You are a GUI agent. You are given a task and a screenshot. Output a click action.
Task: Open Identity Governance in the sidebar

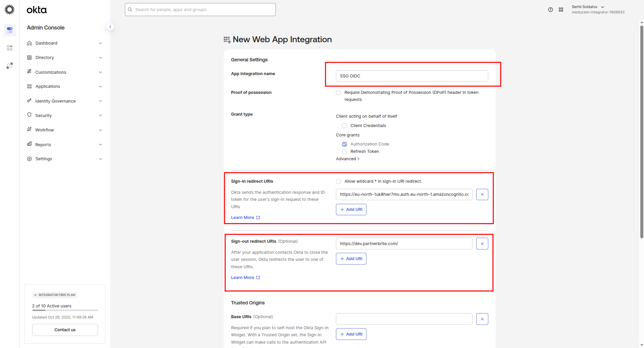55,101
